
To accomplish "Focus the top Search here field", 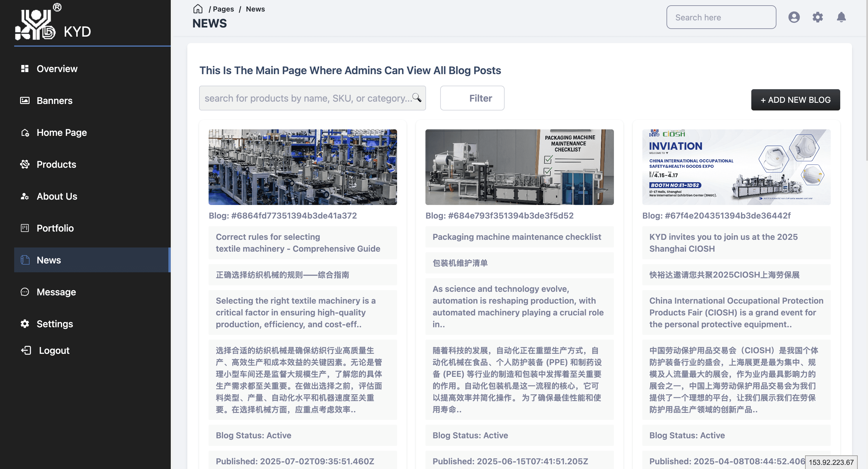I will pos(721,17).
